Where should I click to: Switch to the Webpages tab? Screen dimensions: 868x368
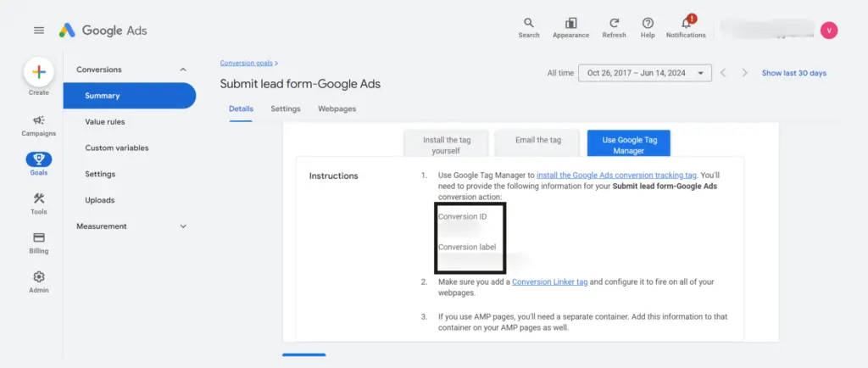[x=337, y=109]
